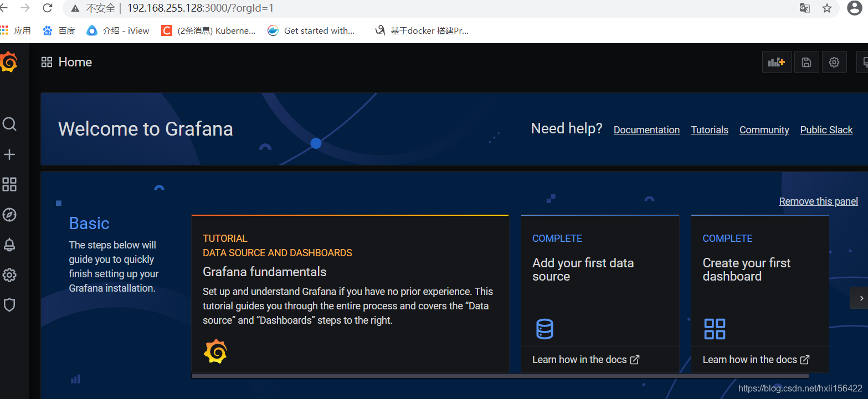This screenshot has width=868, height=399.
Task: Click the external link icon in the dashboard card
Action: click(805, 360)
